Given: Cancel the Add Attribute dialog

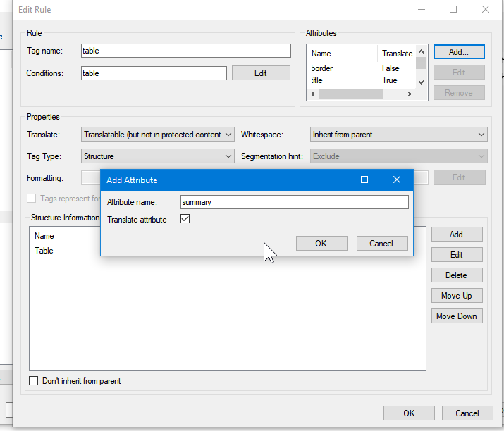Looking at the screenshot, I should click(x=381, y=243).
